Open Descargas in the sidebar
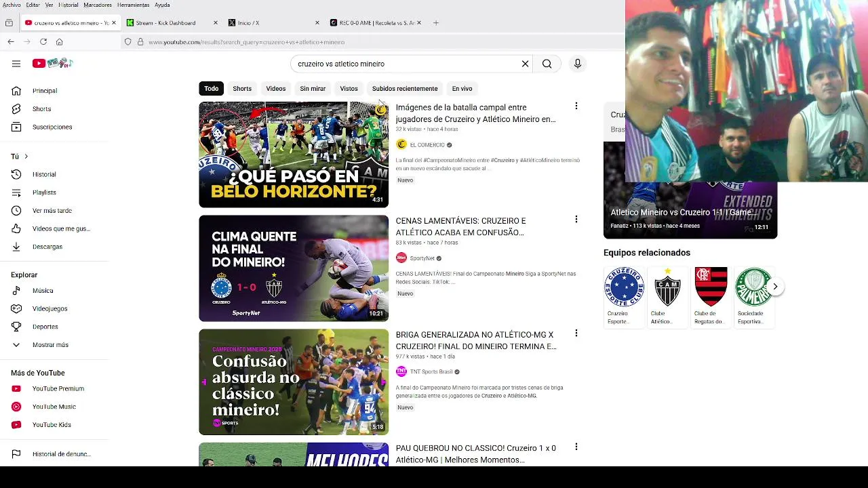The width and height of the screenshot is (868, 488). 47,247
